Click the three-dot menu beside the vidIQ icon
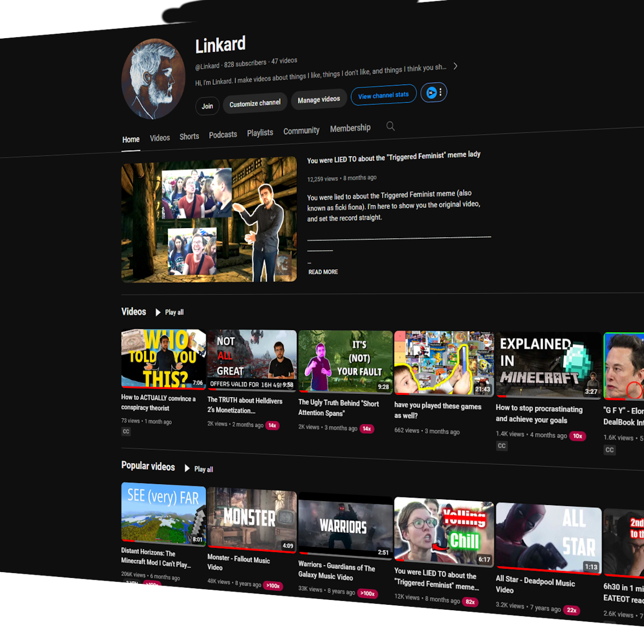This screenshot has height=644, width=644. pos(441,92)
